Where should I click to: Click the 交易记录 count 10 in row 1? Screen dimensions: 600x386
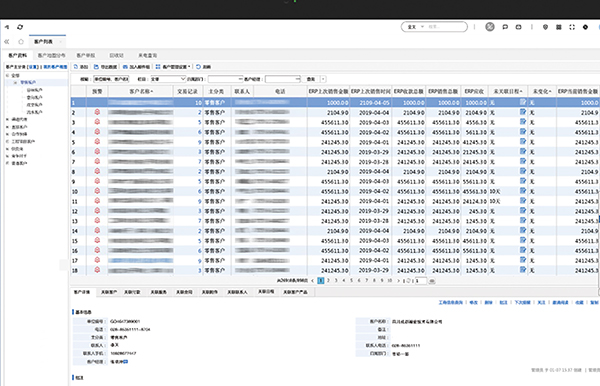click(198, 103)
